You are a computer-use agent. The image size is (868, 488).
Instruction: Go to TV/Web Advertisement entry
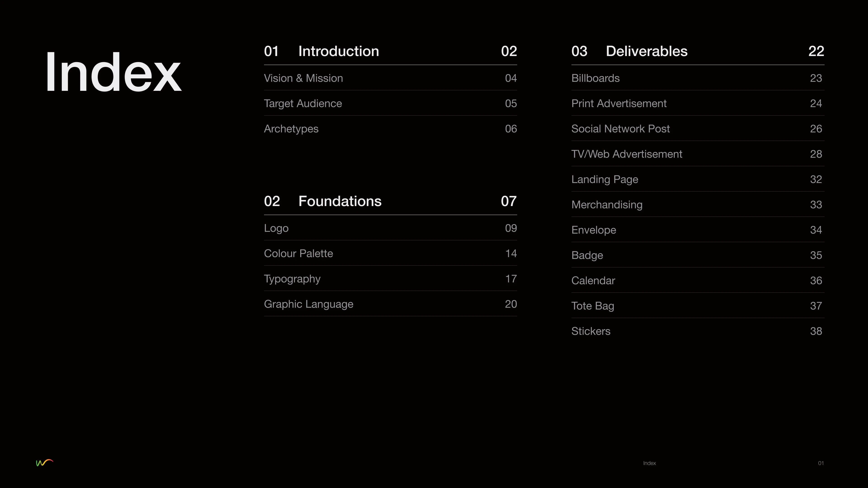click(x=626, y=154)
